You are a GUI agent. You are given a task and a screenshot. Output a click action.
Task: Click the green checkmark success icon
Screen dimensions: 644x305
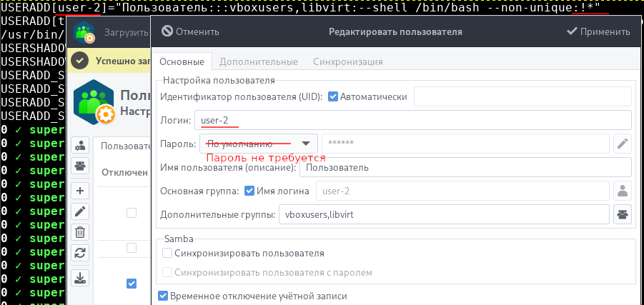79,61
